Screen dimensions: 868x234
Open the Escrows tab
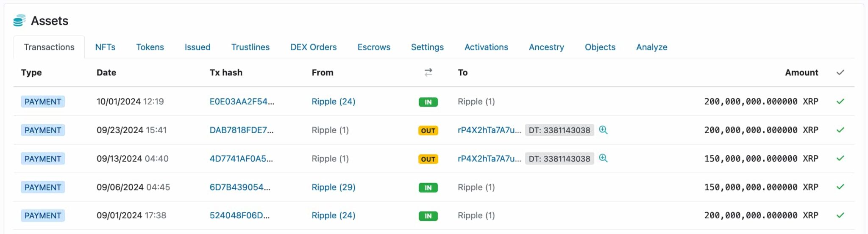click(373, 47)
